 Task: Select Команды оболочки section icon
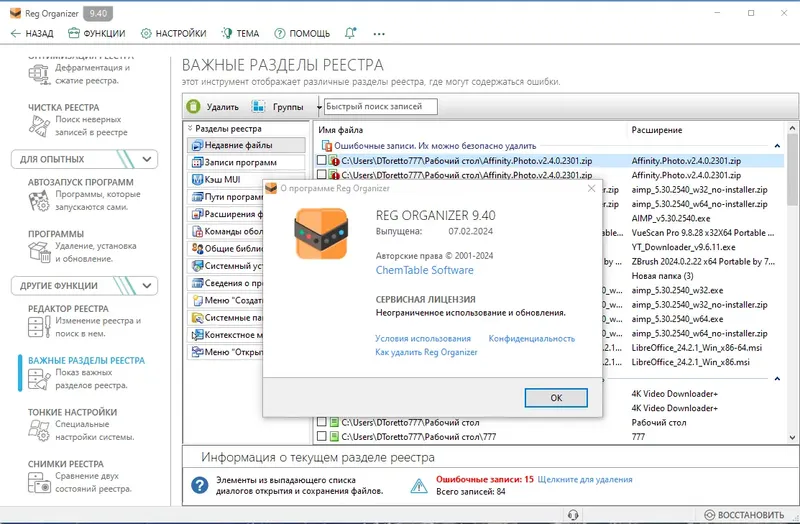tap(197, 232)
